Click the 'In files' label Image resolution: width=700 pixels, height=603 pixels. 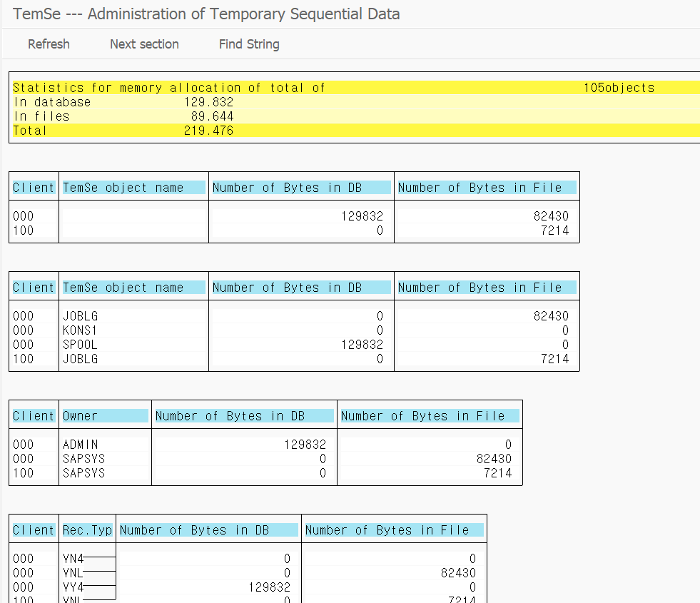click(x=41, y=116)
